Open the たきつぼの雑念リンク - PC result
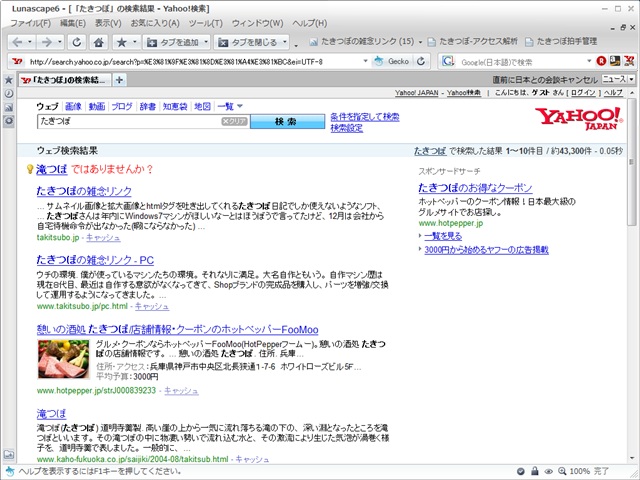640x480 pixels. 95,260
